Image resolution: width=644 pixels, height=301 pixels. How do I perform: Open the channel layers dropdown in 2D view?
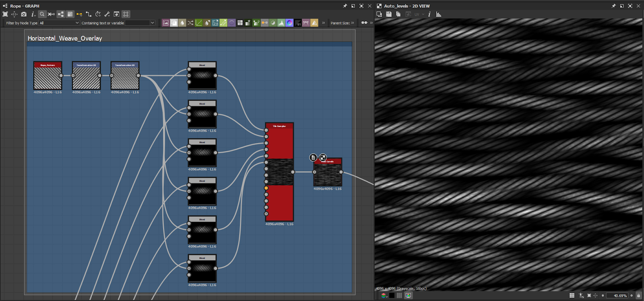384,295
